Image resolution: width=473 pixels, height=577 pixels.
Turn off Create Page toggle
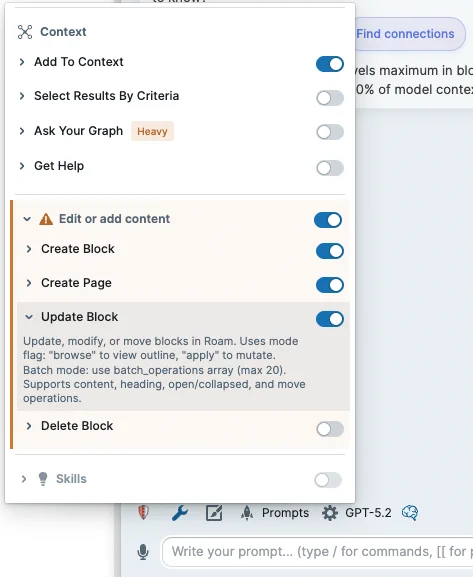330,285
